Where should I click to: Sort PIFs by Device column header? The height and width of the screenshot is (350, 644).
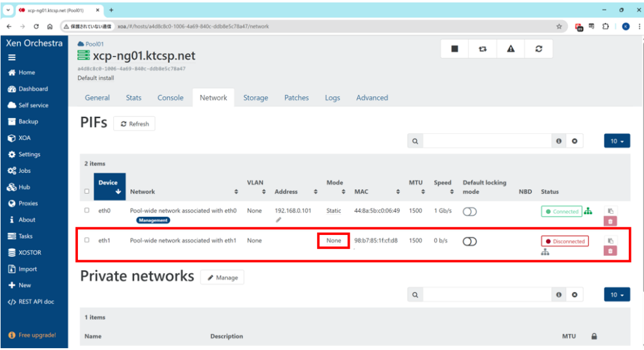tap(109, 187)
